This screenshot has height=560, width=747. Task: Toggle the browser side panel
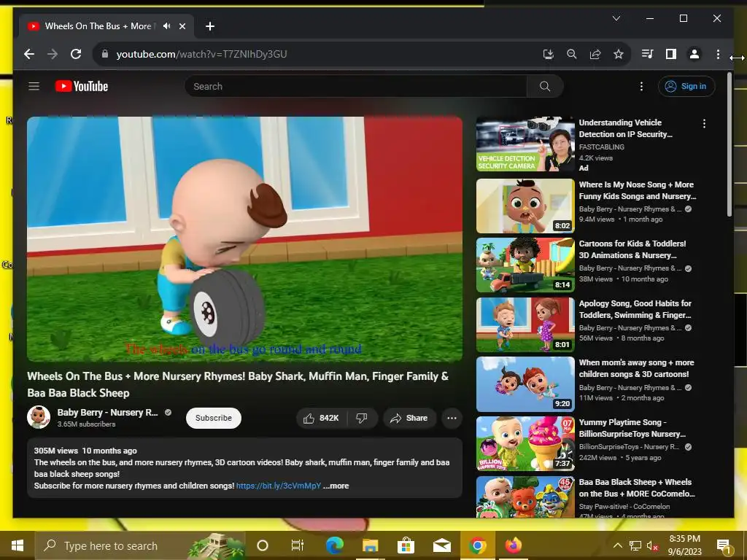tap(671, 54)
